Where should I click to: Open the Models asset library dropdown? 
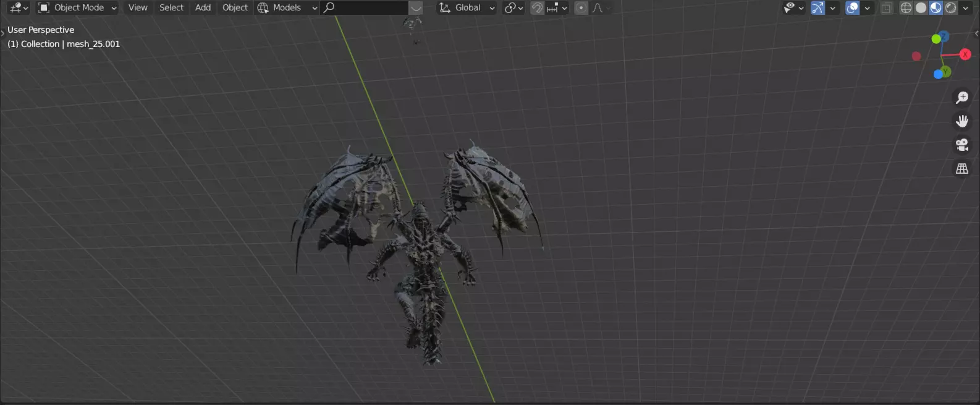pyautogui.click(x=287, y=7)
